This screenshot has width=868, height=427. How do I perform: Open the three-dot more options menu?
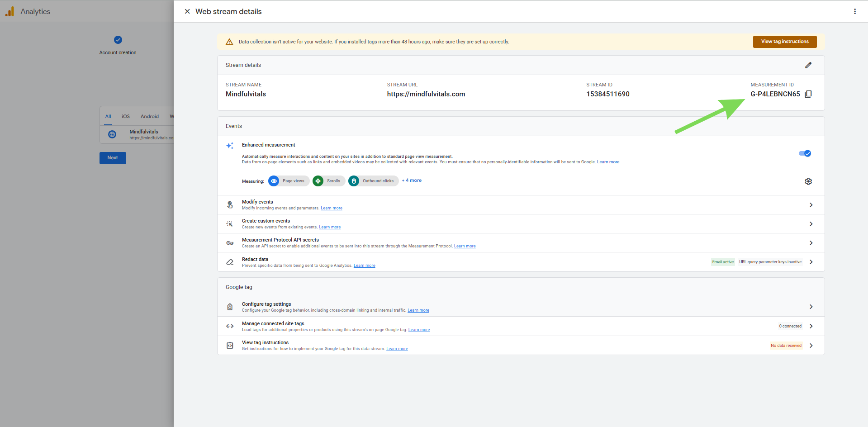[x=855, y=11]
